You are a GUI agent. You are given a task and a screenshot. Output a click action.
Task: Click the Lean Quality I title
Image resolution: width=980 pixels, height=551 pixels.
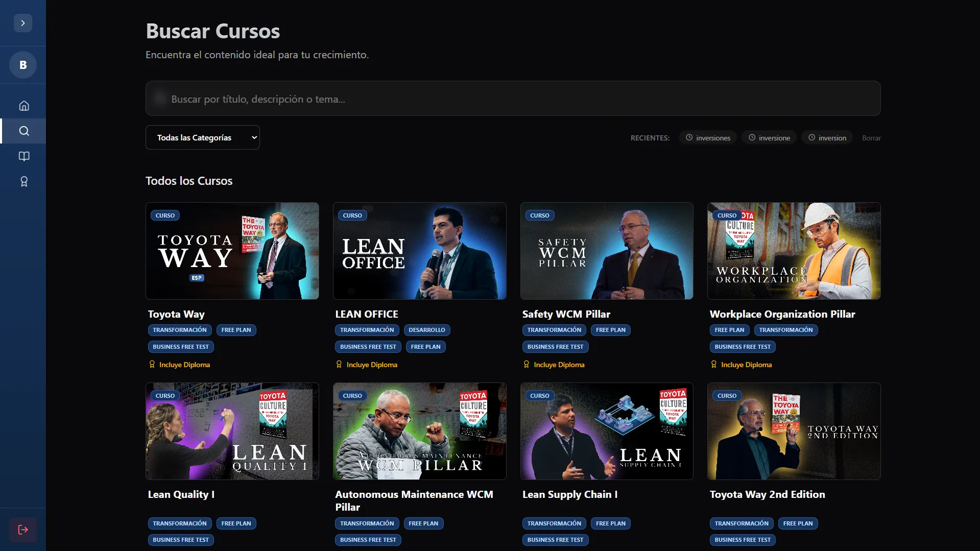(181, 494)
